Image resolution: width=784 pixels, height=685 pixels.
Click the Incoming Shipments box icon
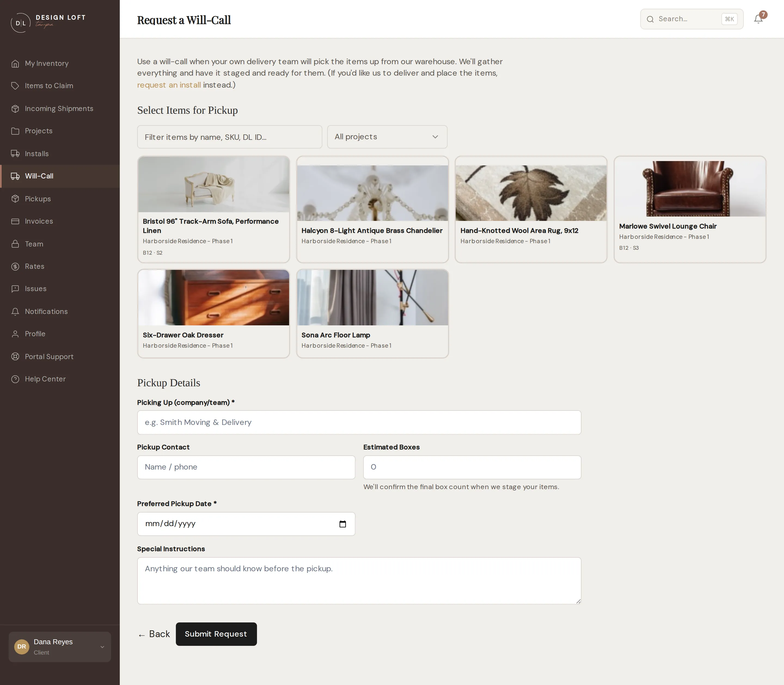tap(15, 109)
